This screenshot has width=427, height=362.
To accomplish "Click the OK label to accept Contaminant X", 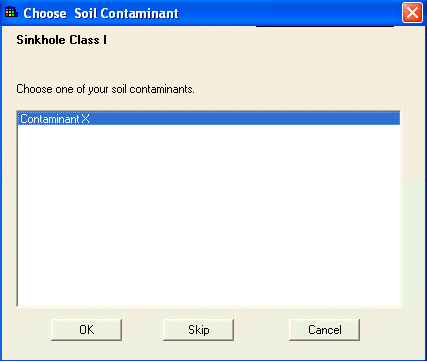I will click(x=87, y=330).
